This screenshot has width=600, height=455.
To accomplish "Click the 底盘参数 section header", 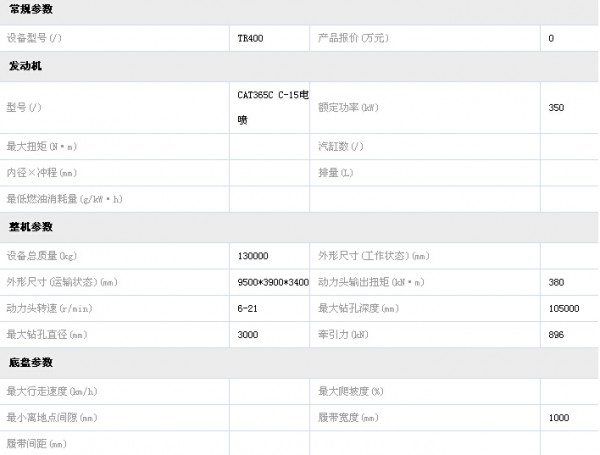I will [x=31, y=362].
